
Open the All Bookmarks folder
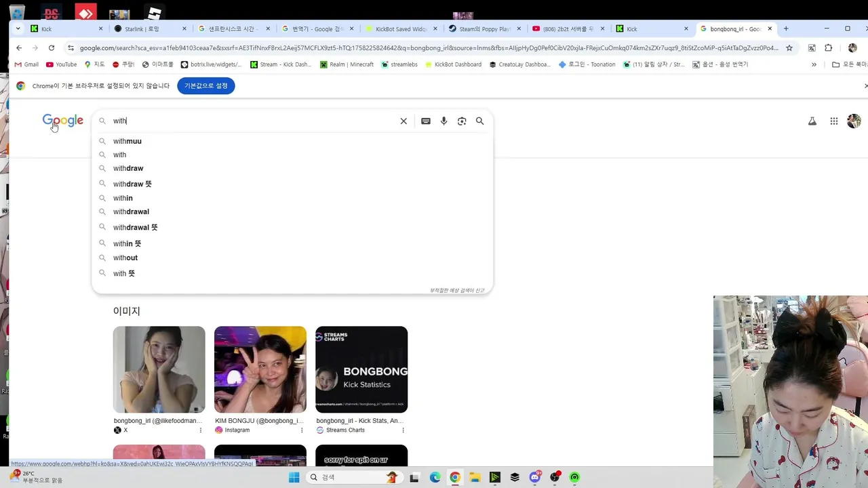(x=850, y=64)
